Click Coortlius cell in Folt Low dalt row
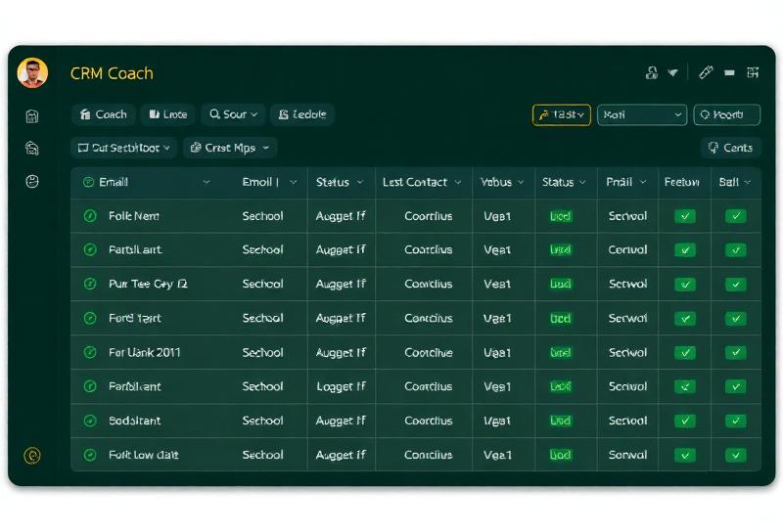Image resolution: width=783 pixels, height=532 pixels. click(429, 455)
